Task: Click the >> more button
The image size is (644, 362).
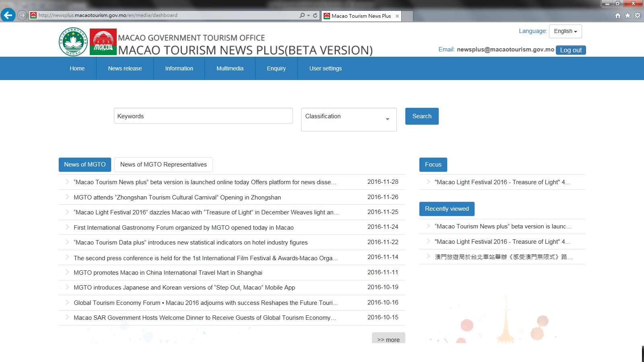Action: [388, 339]
